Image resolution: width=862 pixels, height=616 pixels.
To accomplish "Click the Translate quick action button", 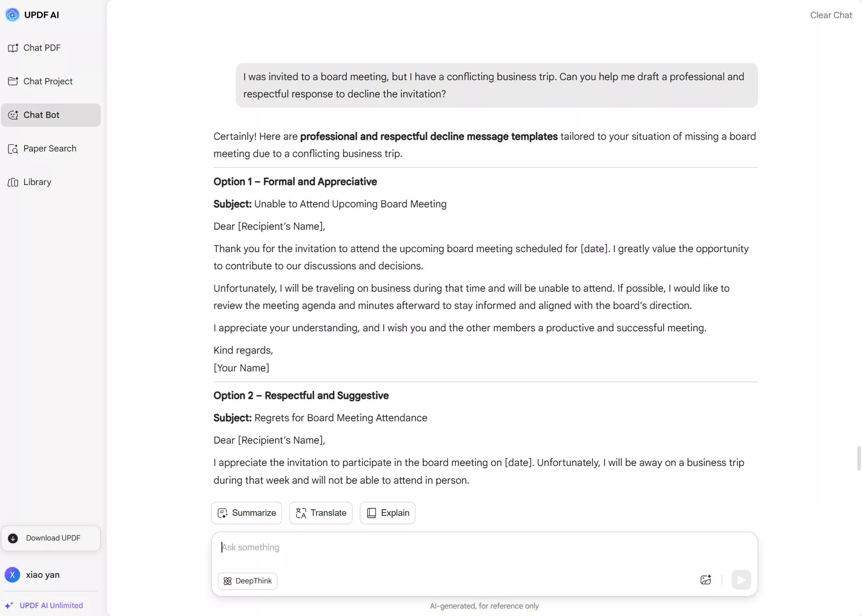I will [x=321, y=513].
